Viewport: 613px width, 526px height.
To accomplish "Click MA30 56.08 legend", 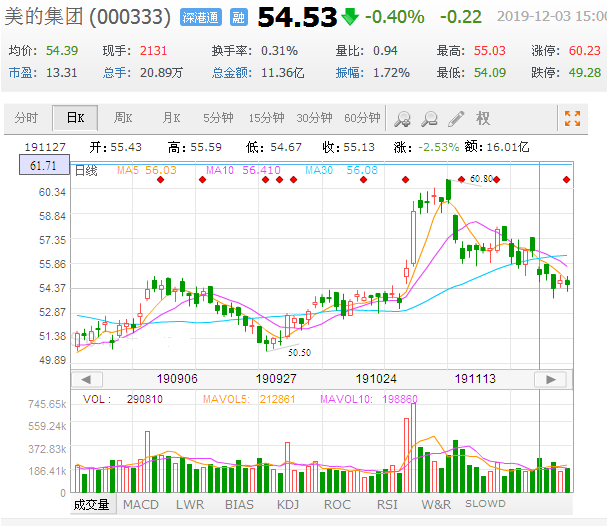I will (x=342, y=170).
